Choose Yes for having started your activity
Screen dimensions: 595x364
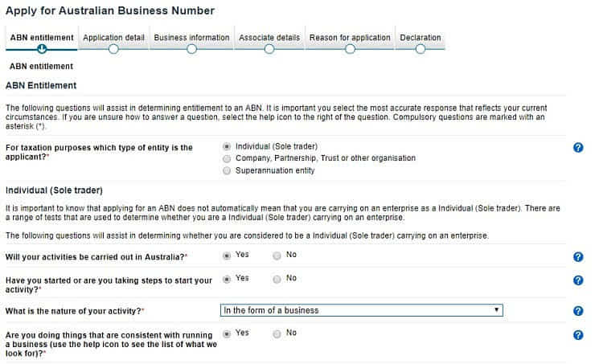point(228,279)
